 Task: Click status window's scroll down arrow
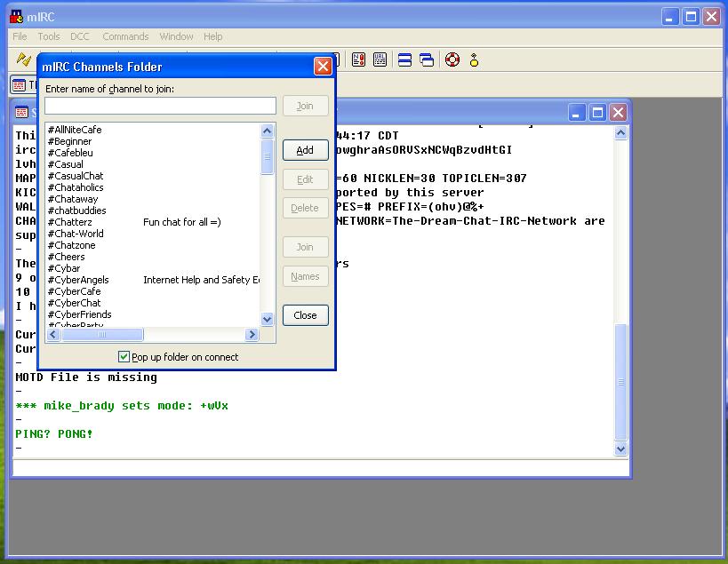[x=620, y=449]
